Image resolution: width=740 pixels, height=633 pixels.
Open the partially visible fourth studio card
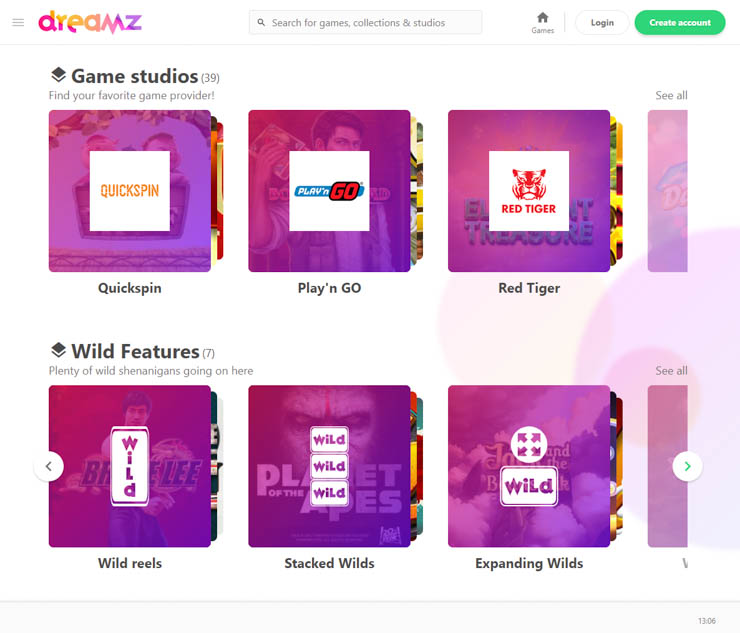667,191
